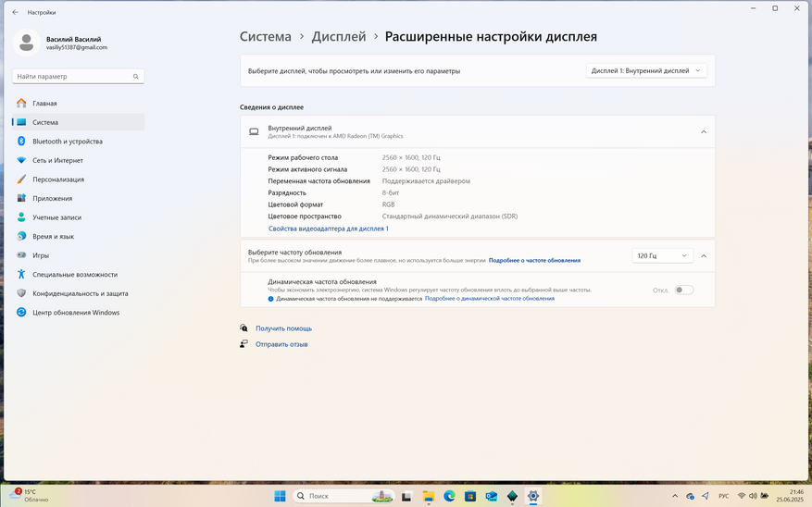Open Василий Василий account profile
The height and width of the screenshot is (507, 812).
point(77,43)
